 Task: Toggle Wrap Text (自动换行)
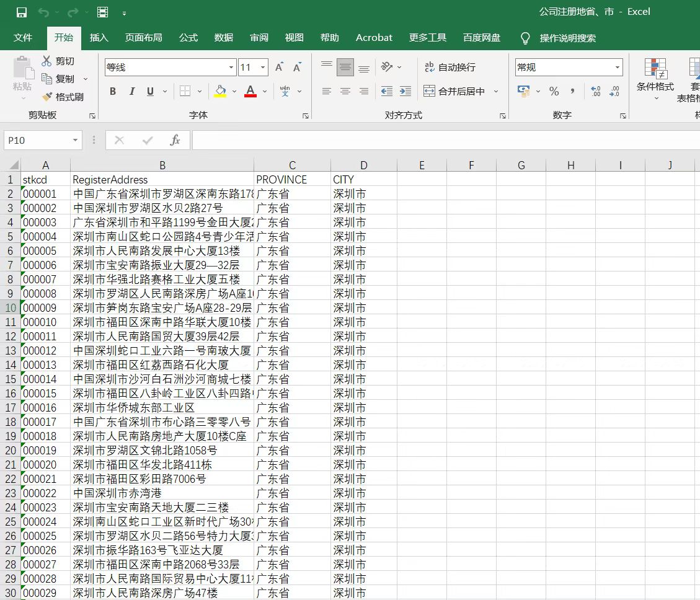(450, 67)
